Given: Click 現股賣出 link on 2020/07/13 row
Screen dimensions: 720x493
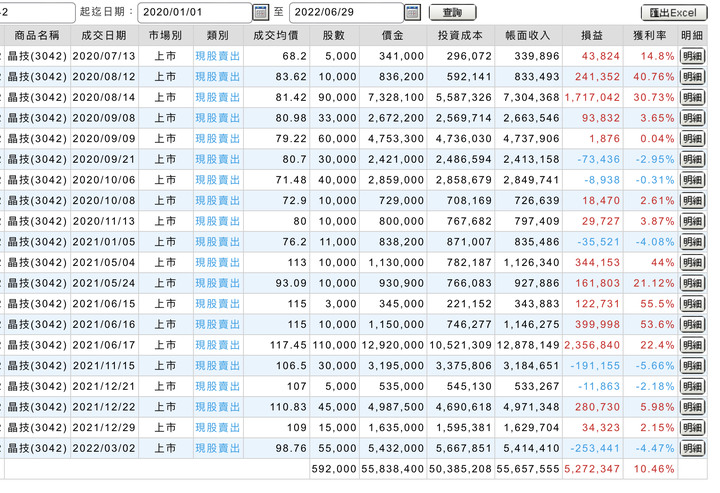Looking at the screenshot, I should pyautogui.click(x=218, y=56).
